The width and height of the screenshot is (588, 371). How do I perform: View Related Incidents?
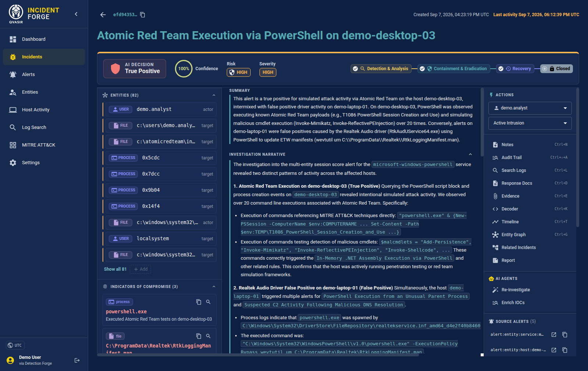pyautogui.click(x=530, y=248)
